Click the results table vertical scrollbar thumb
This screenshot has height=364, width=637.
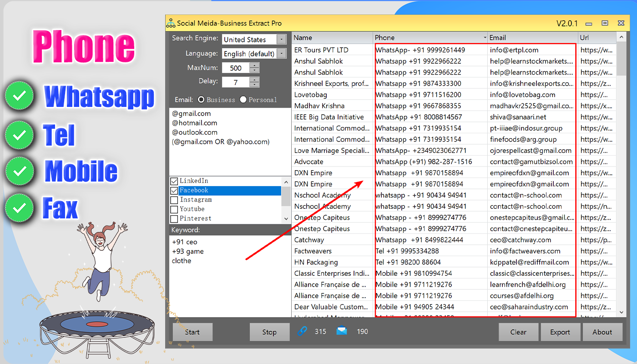pyautogui.click(x=622, y=59)
